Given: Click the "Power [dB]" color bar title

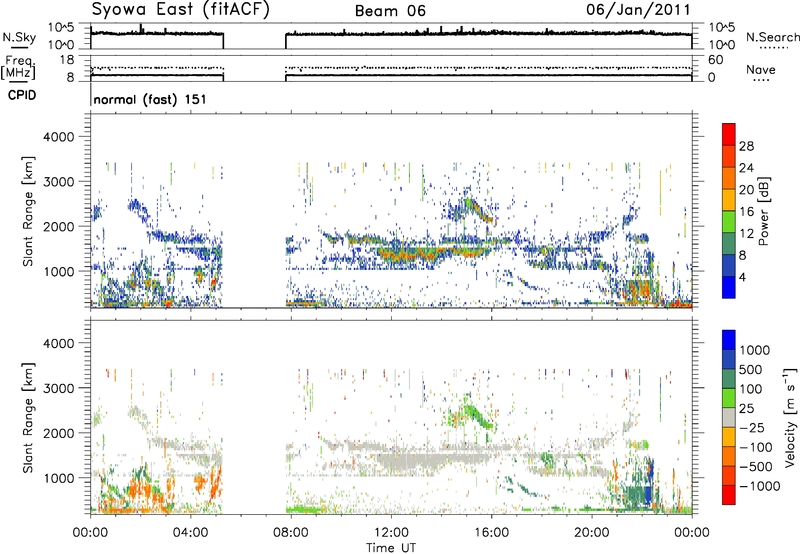Looking at the screenshot, I should point(764,211).
